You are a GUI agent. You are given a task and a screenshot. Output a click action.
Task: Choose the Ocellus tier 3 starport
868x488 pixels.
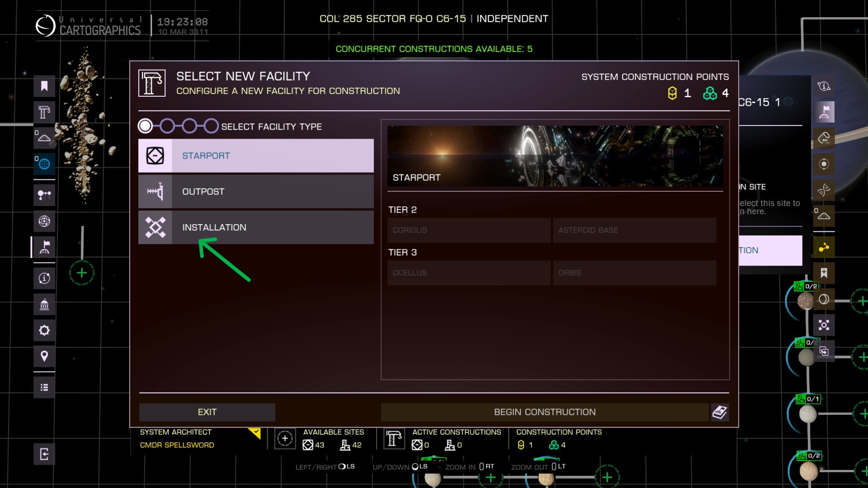(x=469, y=272)
